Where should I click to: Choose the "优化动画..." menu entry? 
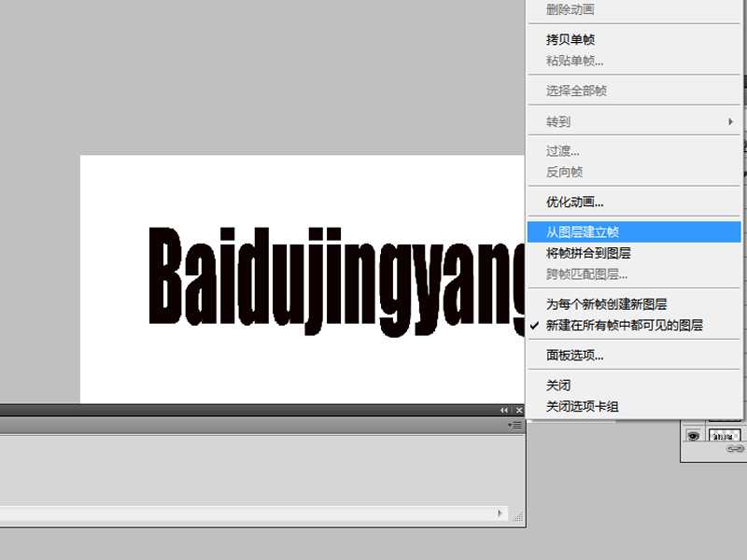(574, 201)
